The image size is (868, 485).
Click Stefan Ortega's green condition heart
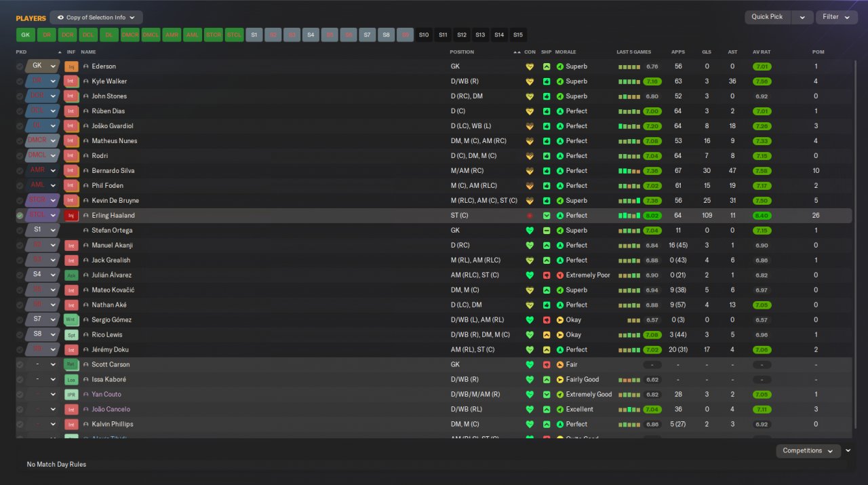(530, 231)
